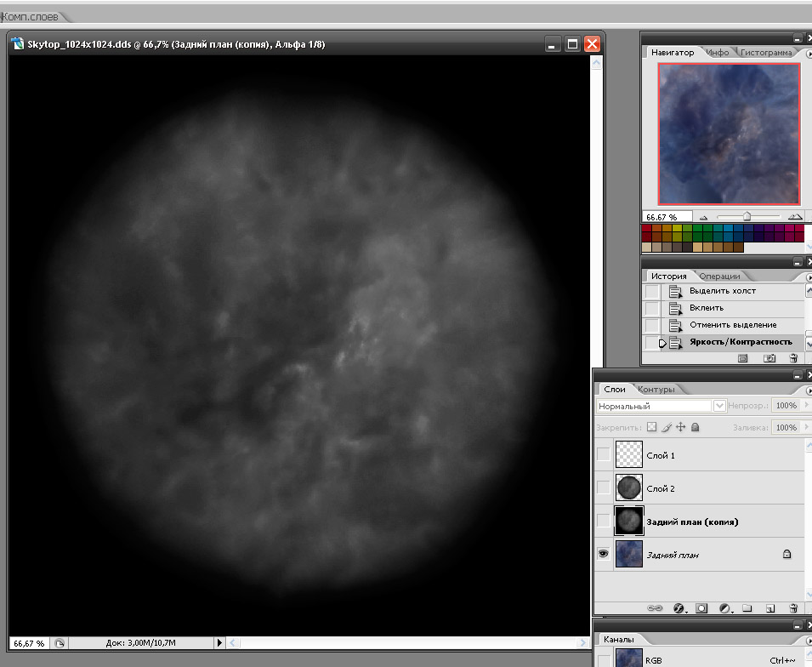Select the Отменить выделение history state
This screenshot has height=667, width=812.
pyautogui.click(x=732, y=325)
